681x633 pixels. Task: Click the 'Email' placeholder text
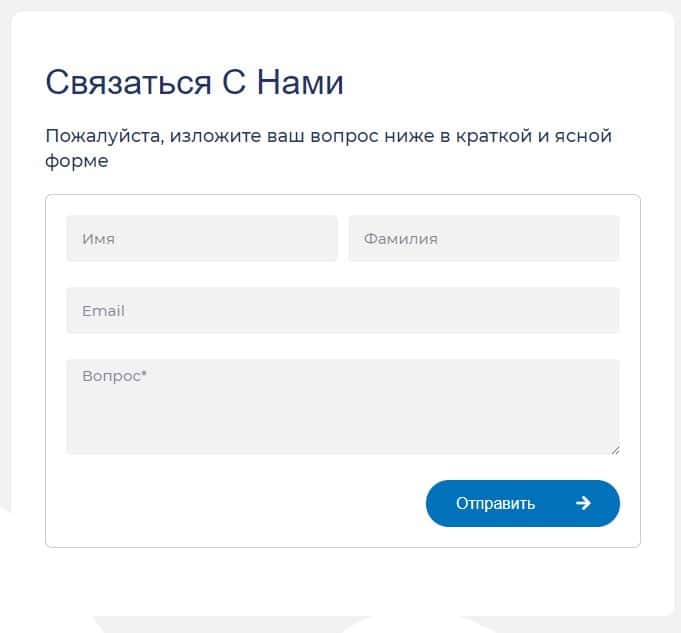[103, 311]
